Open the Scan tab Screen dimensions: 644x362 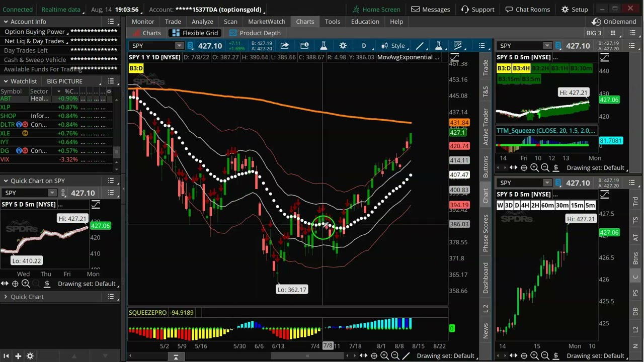coord(230,22)
